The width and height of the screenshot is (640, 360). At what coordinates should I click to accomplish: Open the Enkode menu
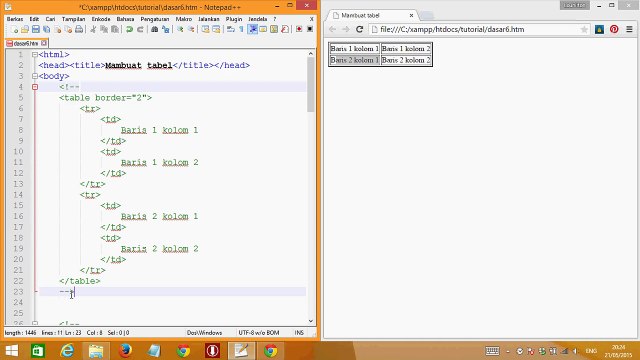click(x=101, y=19)
